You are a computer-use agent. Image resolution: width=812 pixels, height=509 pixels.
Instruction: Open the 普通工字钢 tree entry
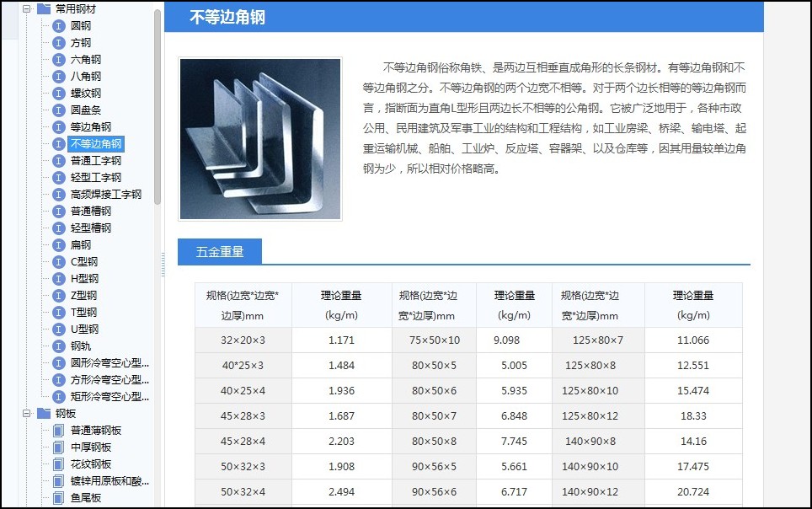[x=96, y=161]
